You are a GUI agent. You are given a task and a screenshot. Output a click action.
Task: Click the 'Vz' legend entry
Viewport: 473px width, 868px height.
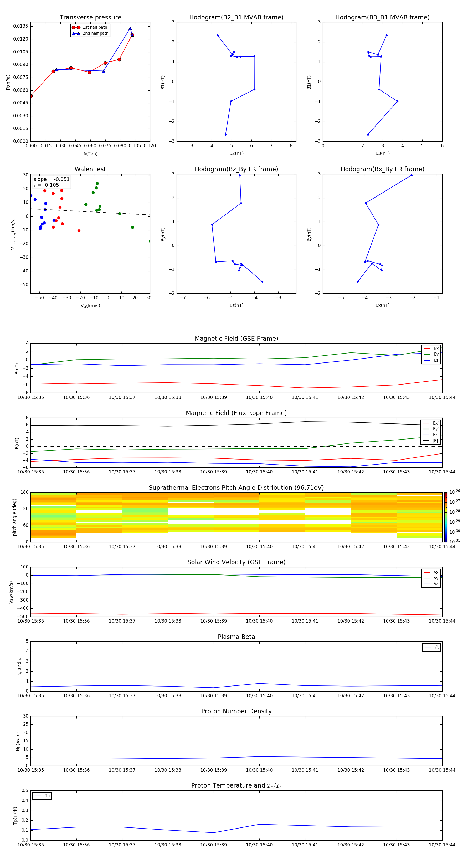click(x=431, y=584)
